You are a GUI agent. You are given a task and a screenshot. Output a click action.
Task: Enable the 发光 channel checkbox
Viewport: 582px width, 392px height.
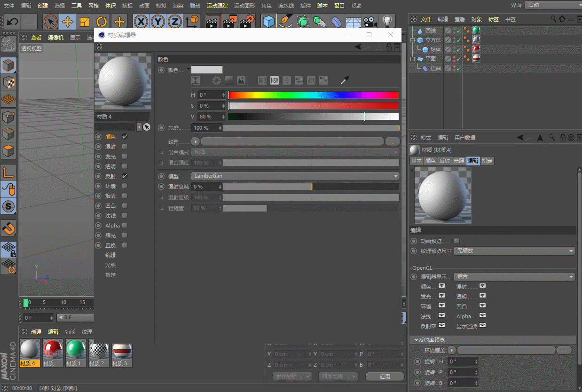[x=125, y=157]
